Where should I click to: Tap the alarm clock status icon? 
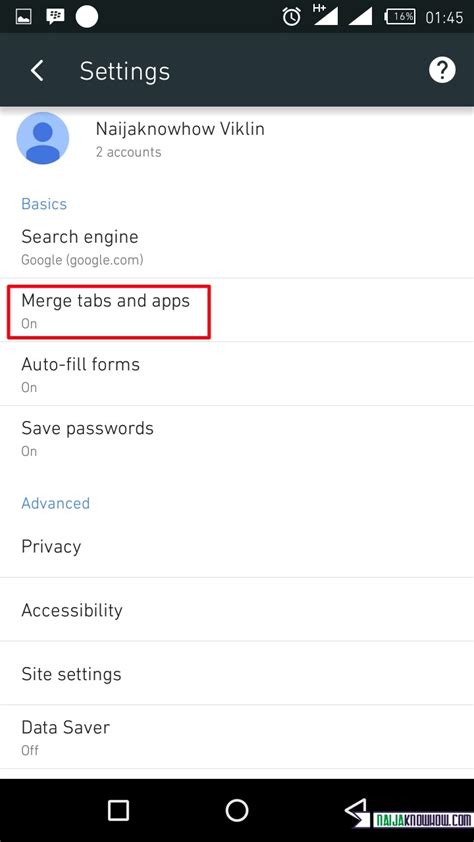tap(291, 17)
